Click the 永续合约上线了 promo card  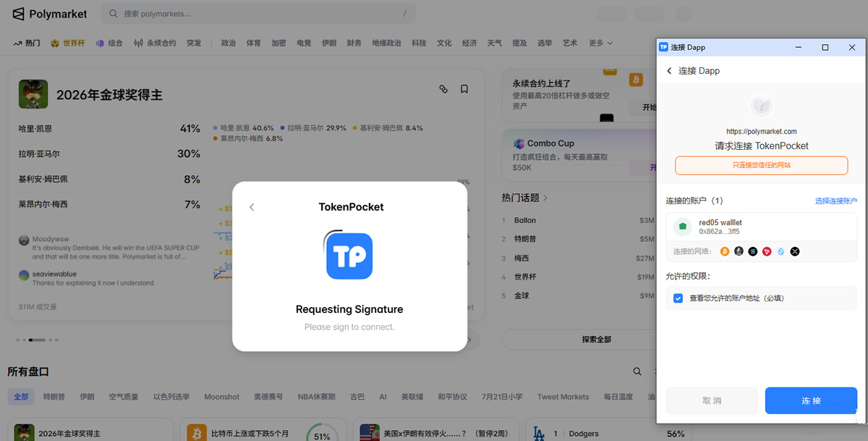point(579,94)
